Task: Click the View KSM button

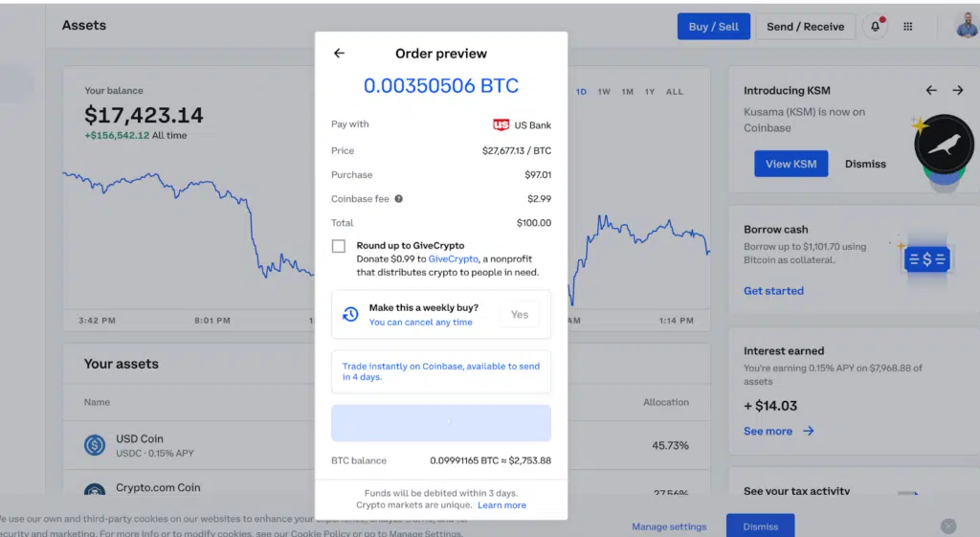Action: point(791,164)
